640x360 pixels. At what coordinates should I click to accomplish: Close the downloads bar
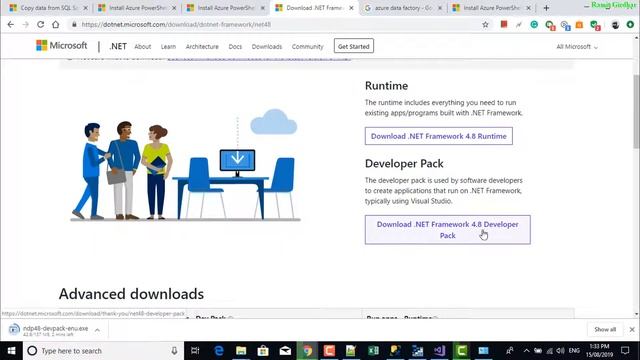[632, 329]
